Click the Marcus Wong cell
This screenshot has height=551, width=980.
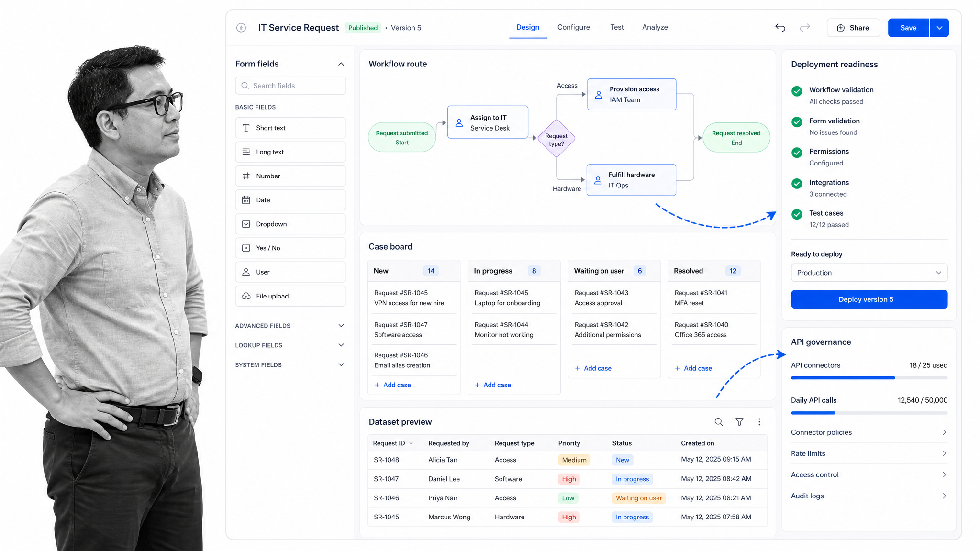pyautogui.click(x=449, y=517)
